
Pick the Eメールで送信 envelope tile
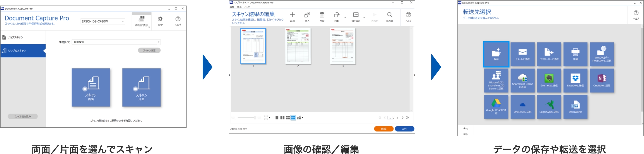(x=522, y=54)
